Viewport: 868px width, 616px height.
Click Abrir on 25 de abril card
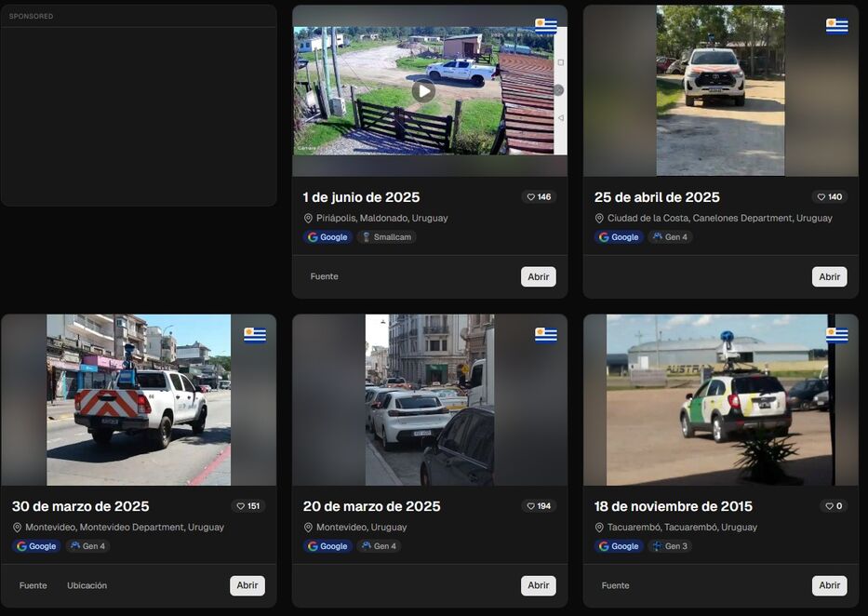click(x=830, y=276)
